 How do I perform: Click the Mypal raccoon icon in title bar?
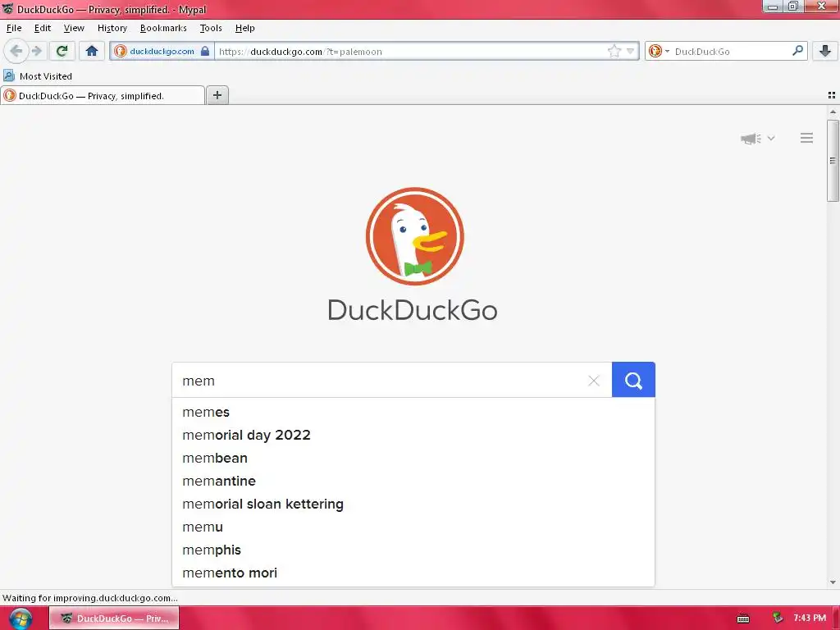(x=7, y=8)
